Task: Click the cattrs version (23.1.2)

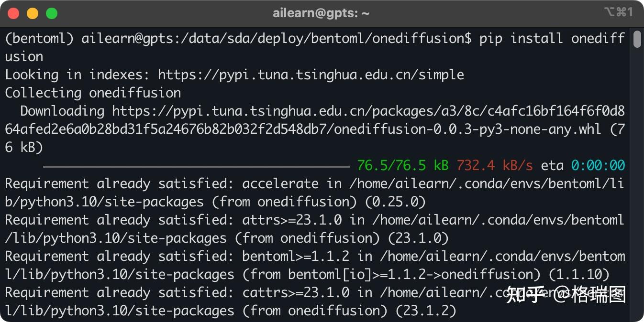Action: (426, 311)
